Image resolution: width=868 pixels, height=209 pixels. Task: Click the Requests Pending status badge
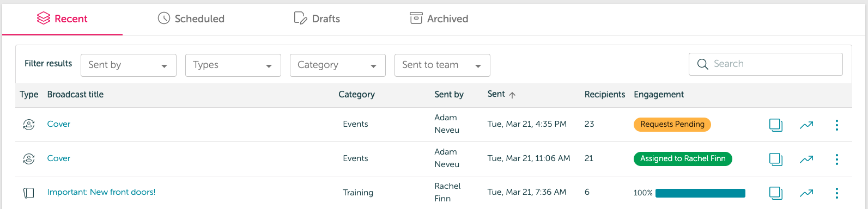[672, 124]
